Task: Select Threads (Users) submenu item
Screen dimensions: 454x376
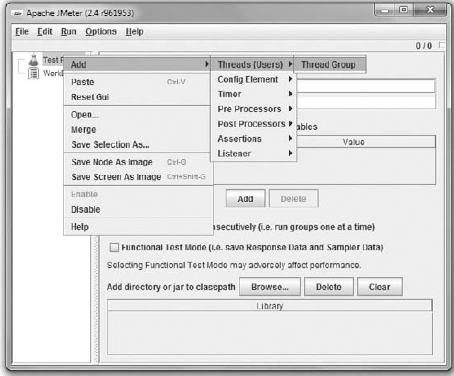Action: pos(253,64)
